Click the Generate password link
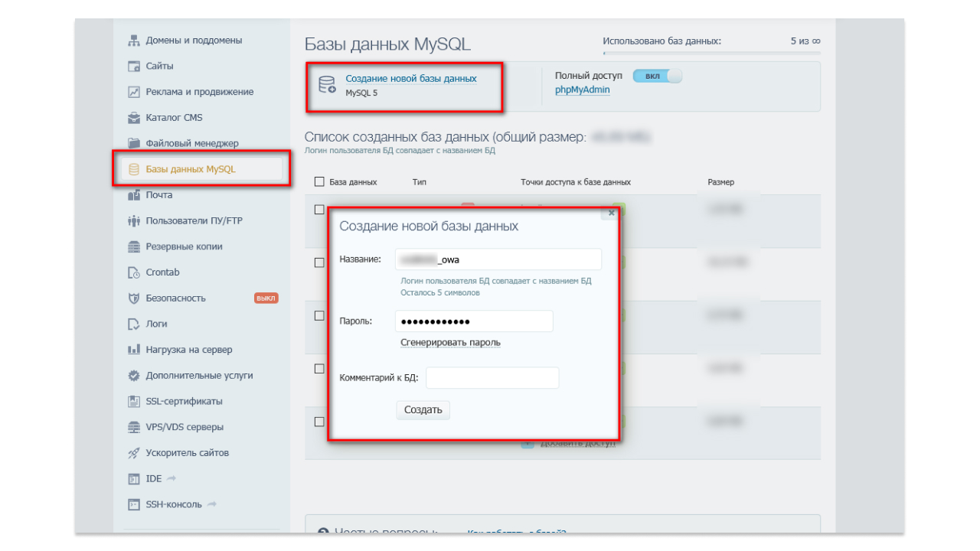This screenshot has width=980, height=551. click(x=450, y=343)
